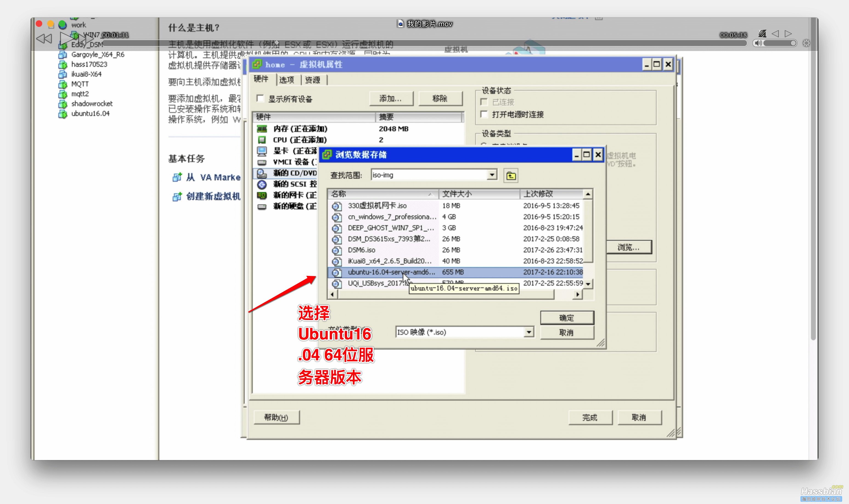Click horizontal scroll-left arrow
The height and width of the screenshot is (504, 849).
(332, 295)
